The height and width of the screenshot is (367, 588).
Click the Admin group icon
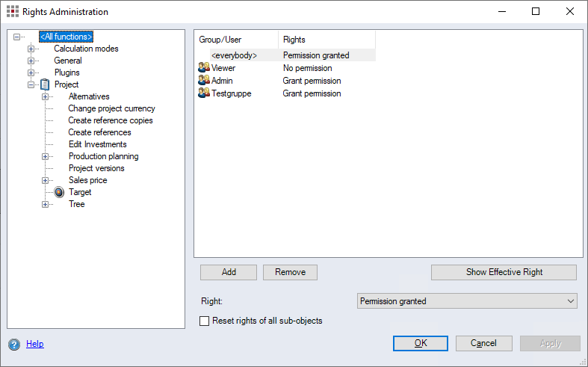tap(203, 81)
